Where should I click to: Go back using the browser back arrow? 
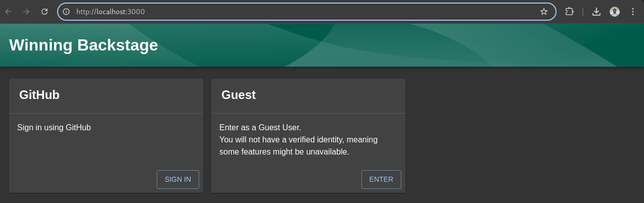[8, 12]
